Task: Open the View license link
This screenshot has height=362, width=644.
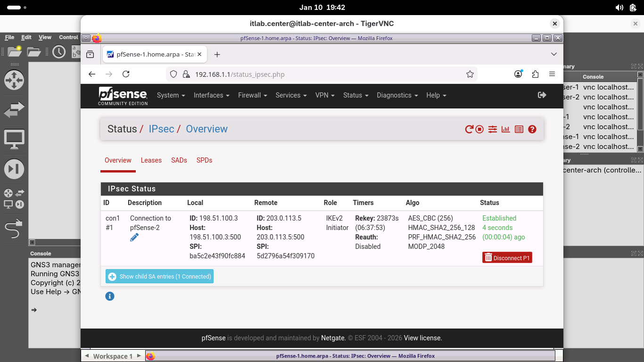Action: 422,338
